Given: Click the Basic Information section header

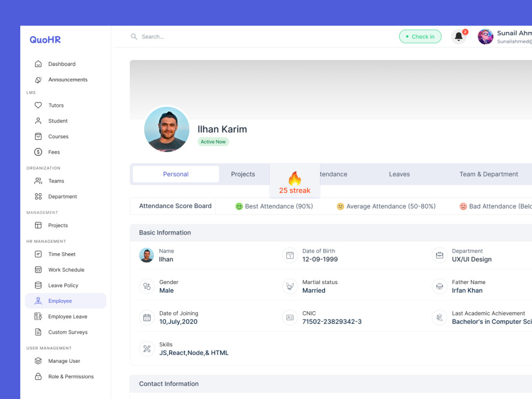Looking at the screenshot, I should click(x=331, y=233).
